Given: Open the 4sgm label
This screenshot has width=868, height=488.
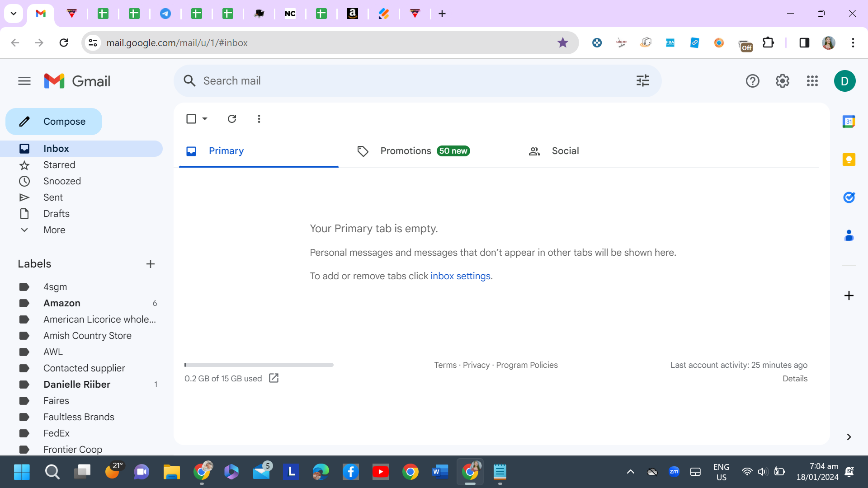Looking at the screenshot, I should pyautogui.click(x=81, y=287).
